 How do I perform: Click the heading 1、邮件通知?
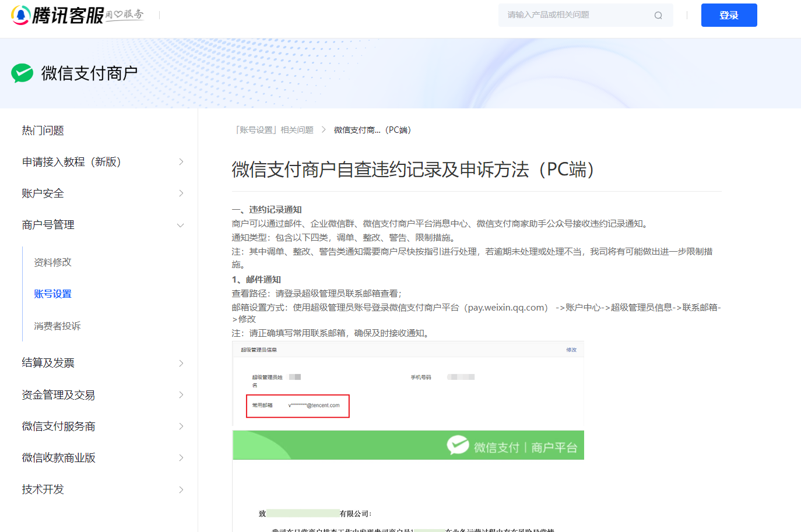tap(257, 280)
